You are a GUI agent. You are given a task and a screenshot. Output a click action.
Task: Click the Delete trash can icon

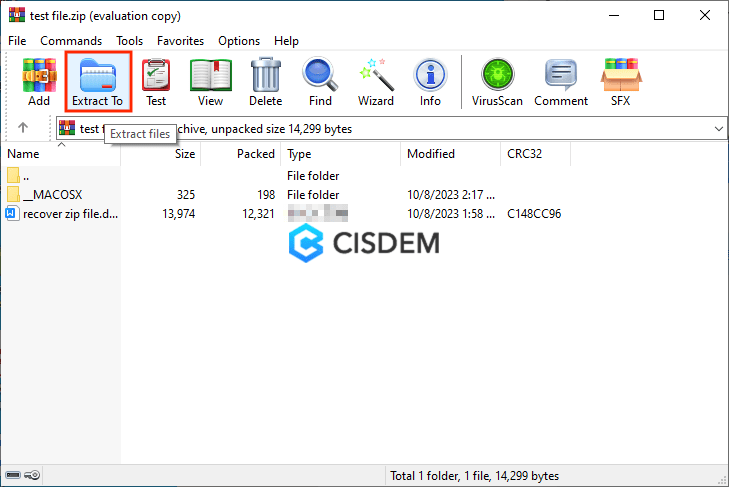pos(265,82)
